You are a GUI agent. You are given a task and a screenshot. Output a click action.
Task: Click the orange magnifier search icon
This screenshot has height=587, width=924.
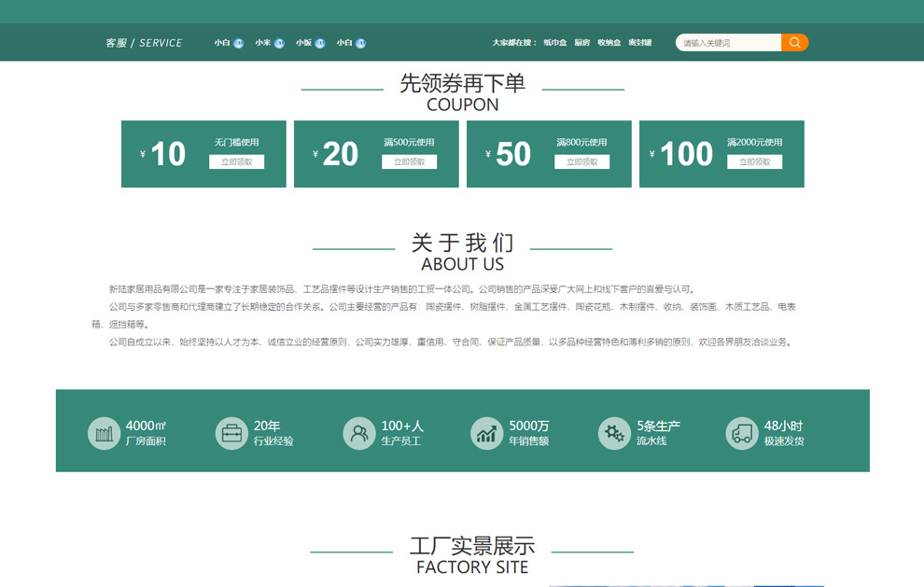[795, 42]
